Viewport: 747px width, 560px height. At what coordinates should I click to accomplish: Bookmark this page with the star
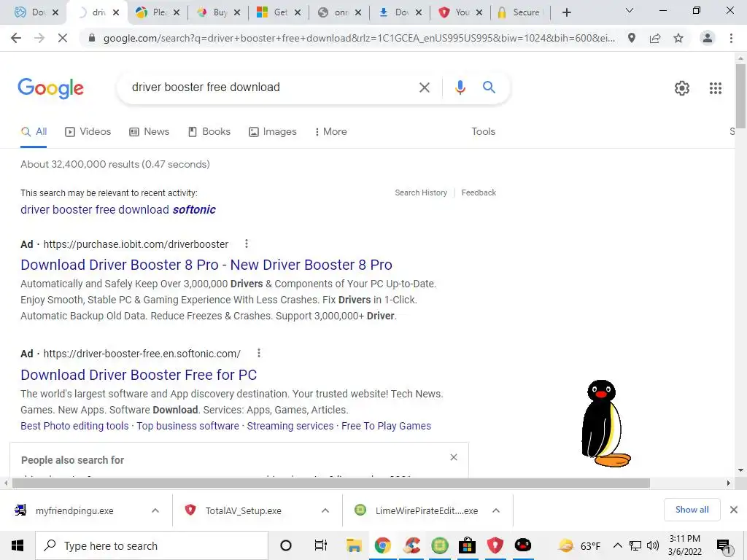[x=678, y=38]
